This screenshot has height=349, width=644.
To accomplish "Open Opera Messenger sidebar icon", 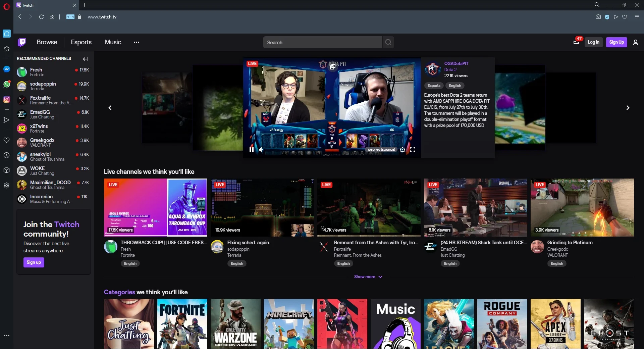I will [x=6, y=69].
